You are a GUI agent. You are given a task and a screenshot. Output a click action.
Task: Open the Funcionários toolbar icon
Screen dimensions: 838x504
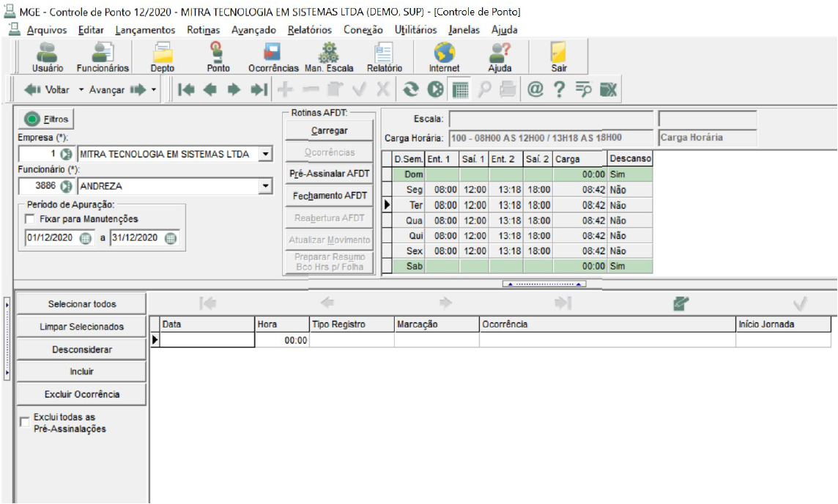click(103, 57)
